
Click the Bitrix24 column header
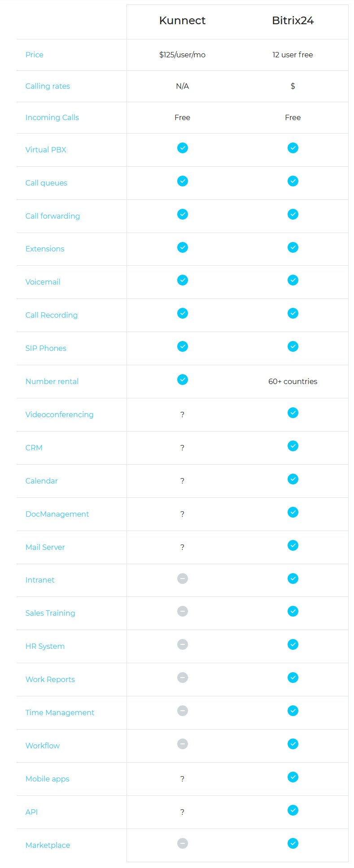[293, 21]
